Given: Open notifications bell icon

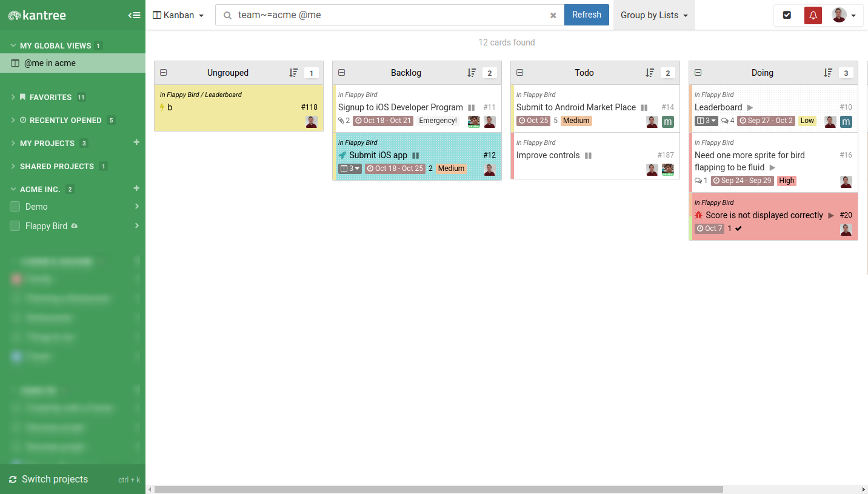Looking at the screenshot, I should [x=813, y=15].
